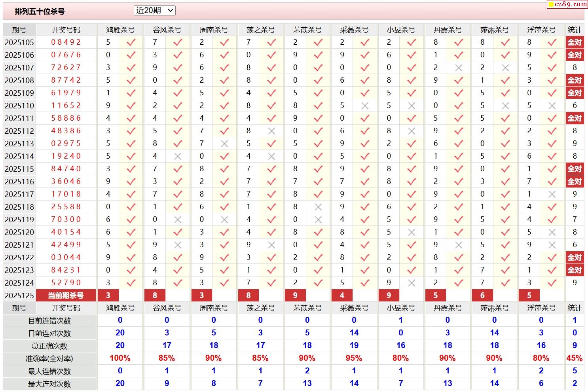Click winning number 70300 in row 2025119
The width and height of the screenshot is (588, 392).
pyautogui.click(x=66, y=220)
